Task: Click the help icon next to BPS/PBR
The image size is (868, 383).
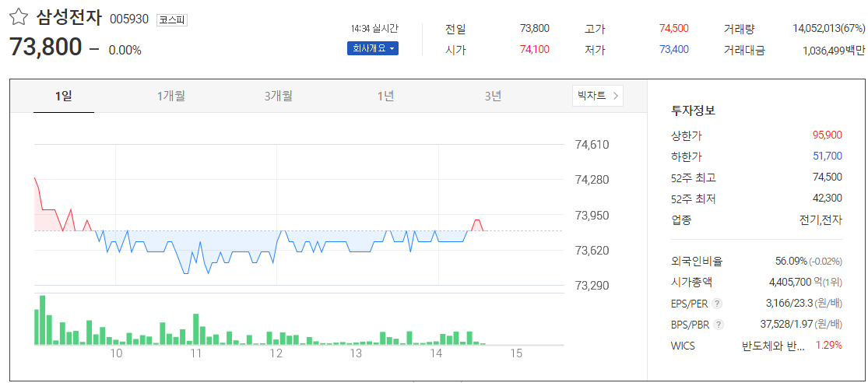Action: point(718,325)
